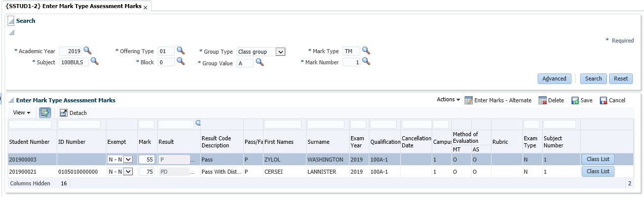This screenshot has width=644, height=197.
Task: Open lookup for Block field
Action: 180,62
